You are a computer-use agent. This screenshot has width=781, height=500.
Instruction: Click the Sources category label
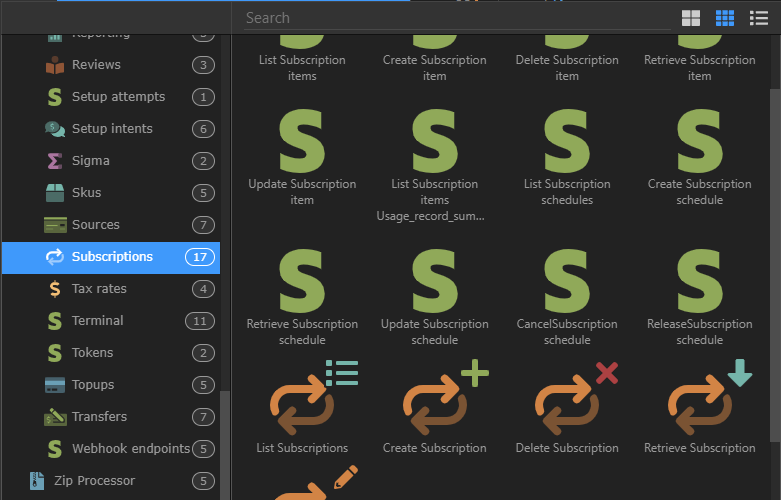96,225
